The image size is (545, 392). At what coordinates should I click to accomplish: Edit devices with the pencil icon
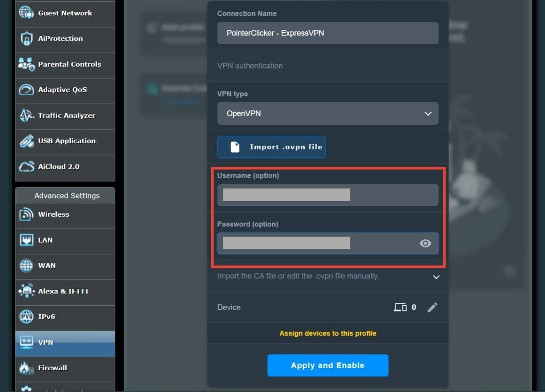pos(432,308)
